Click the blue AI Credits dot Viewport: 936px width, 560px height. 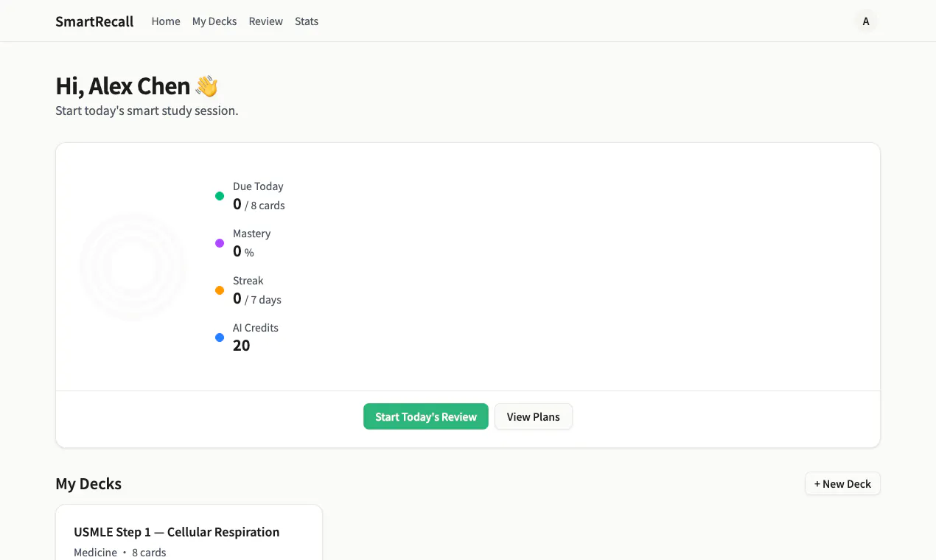coord(220,337)
